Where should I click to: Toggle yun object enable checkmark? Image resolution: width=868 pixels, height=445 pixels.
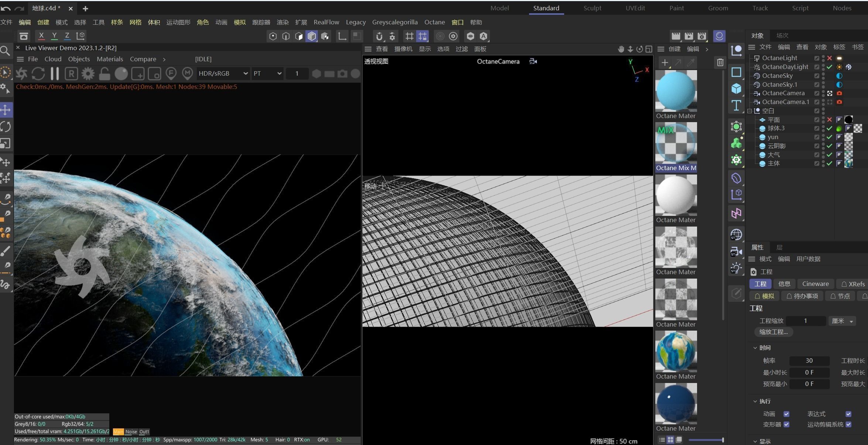point(830,137)
